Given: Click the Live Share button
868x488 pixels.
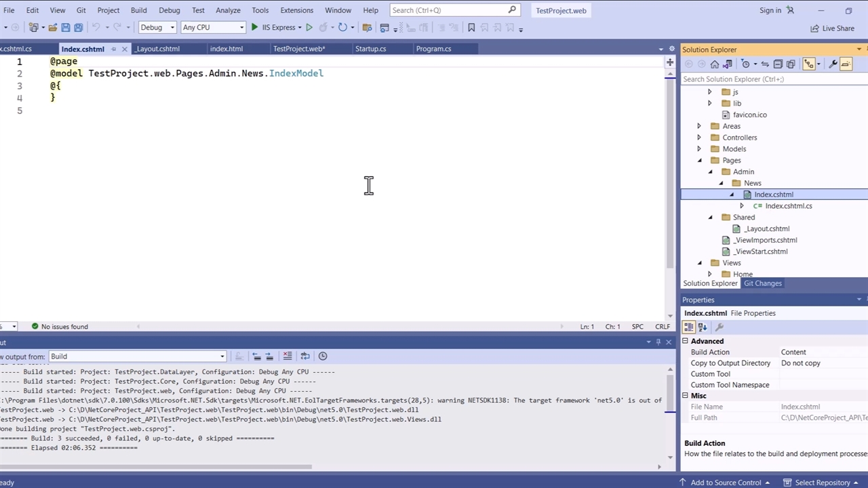Looking at the screenshot, I should [832, 28].
